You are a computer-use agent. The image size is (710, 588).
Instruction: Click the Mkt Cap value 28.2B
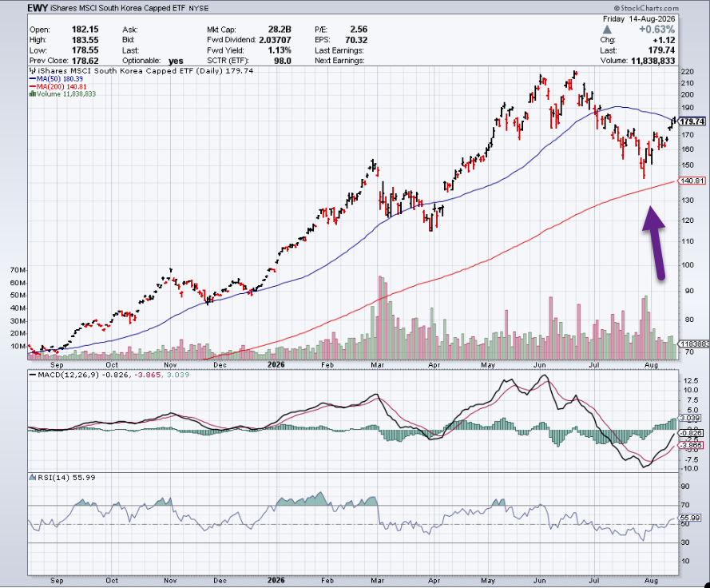point(280,30)
